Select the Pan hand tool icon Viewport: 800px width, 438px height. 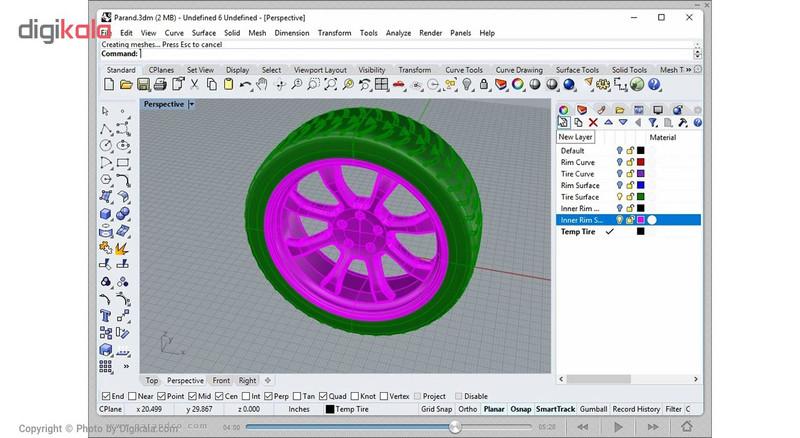tap(262, 84)
